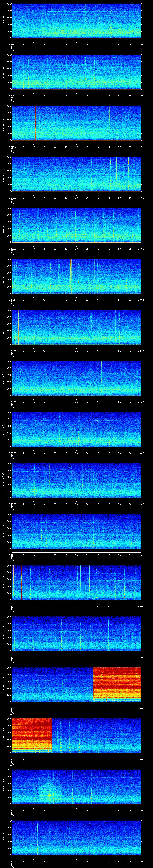Screen dimensions: 153x868
Task: Click the "30" seconds tick label under the 6:44:00 spectrogram
Action: (x=76, y=708)
